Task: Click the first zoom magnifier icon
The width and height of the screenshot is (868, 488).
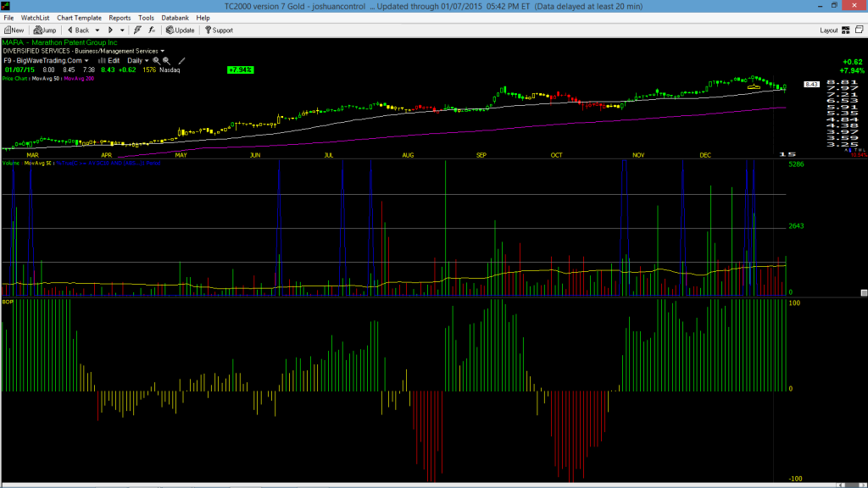Action: (x=157, y=61)
